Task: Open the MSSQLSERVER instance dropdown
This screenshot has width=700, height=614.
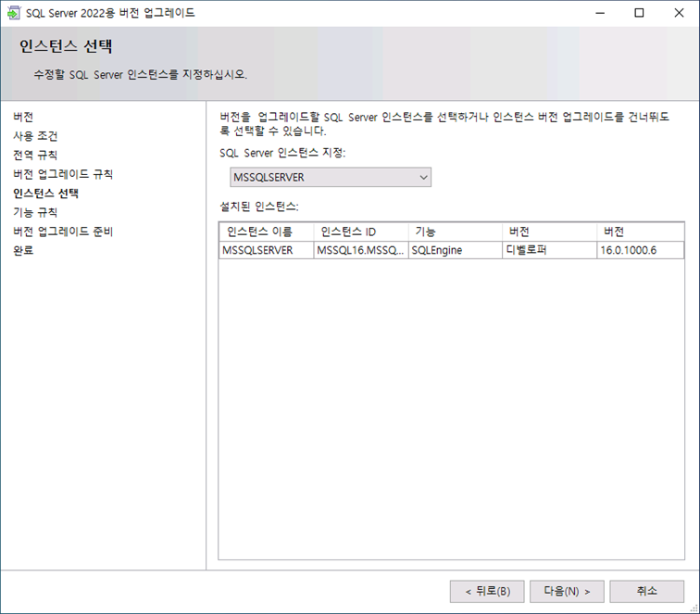Action: coord(331,177)
